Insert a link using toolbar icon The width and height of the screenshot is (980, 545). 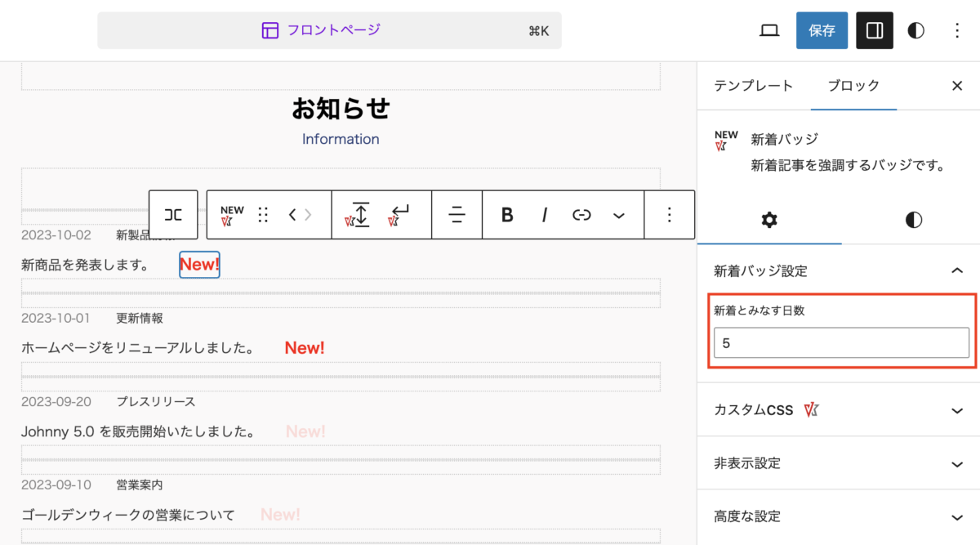click(x=581, y=215)
